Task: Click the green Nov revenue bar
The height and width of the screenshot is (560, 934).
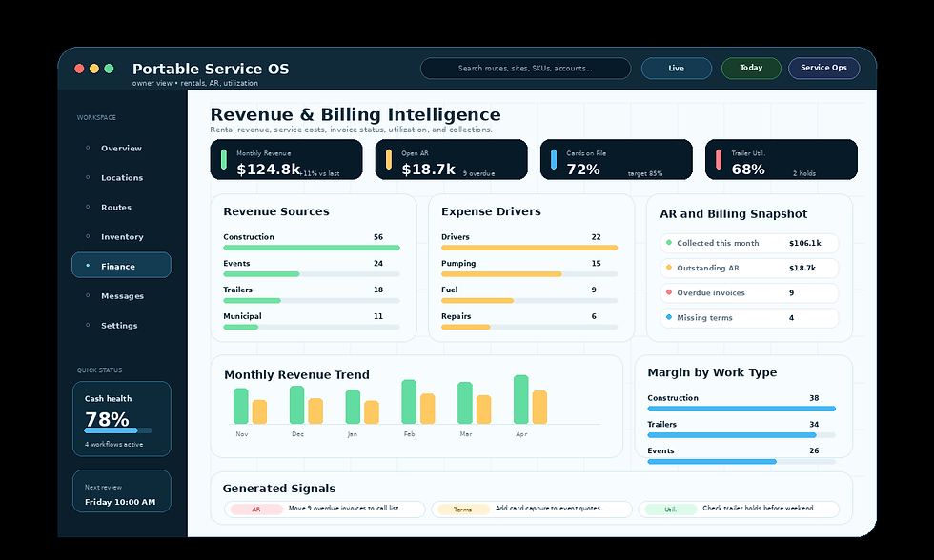Action: coord(240,406)
